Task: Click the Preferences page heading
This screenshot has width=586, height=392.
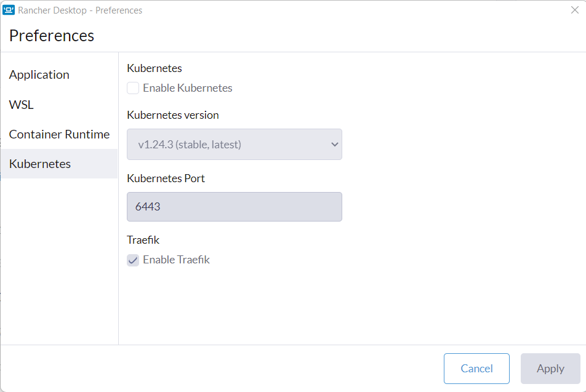Action: [52, 36]
